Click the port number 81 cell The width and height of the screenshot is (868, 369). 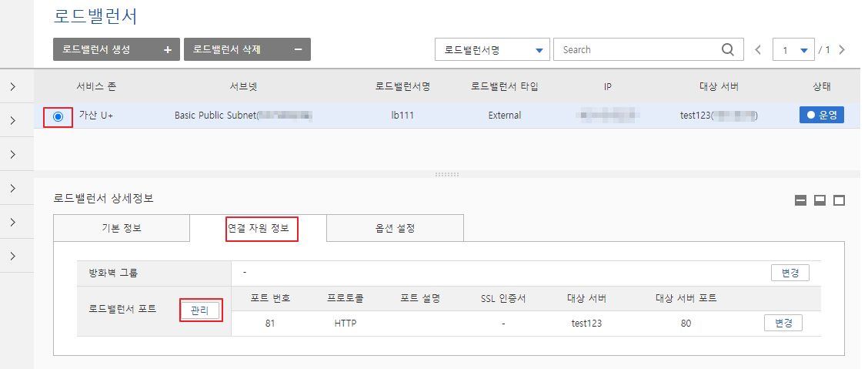270,324
